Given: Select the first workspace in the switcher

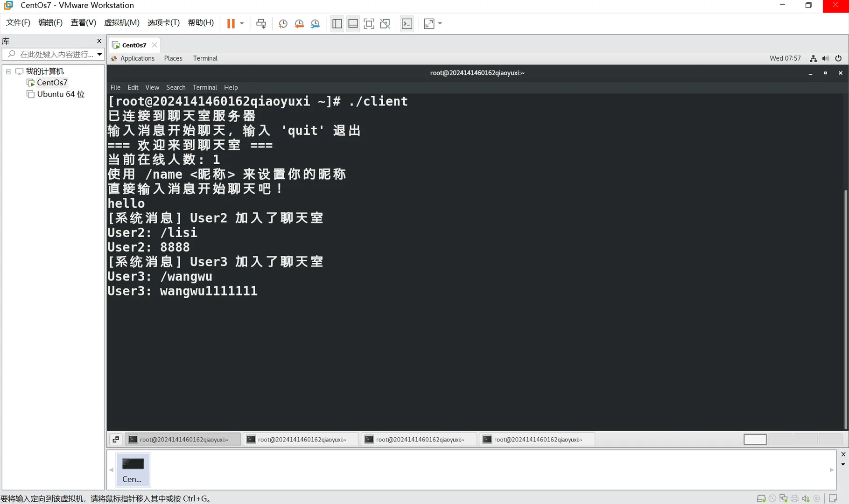Looking at the screenshot, I should 755,440.
